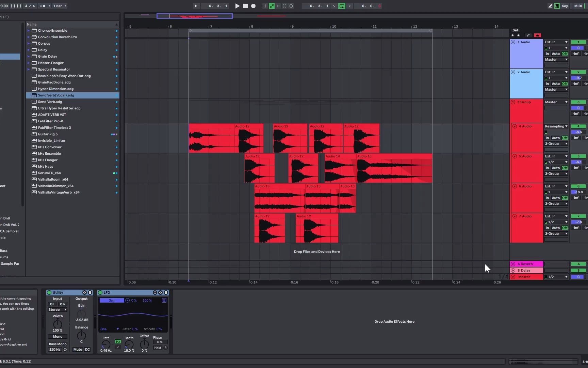Viewport: 588px width, 368px height.
Task: Click the locator lock red icon
Action: point(537,35)
